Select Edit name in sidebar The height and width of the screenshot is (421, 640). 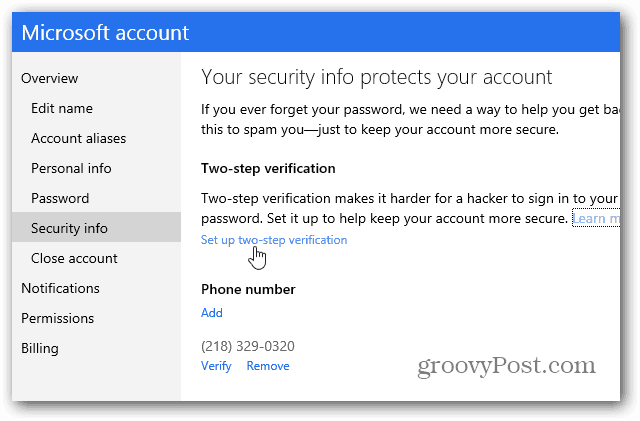[x=62, y=108]
